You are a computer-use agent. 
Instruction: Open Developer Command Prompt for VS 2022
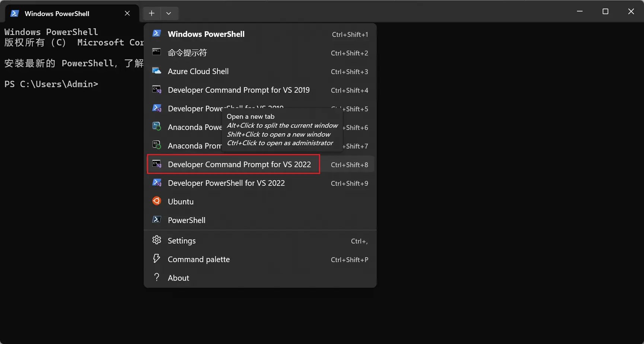click(x=260, y=165)
